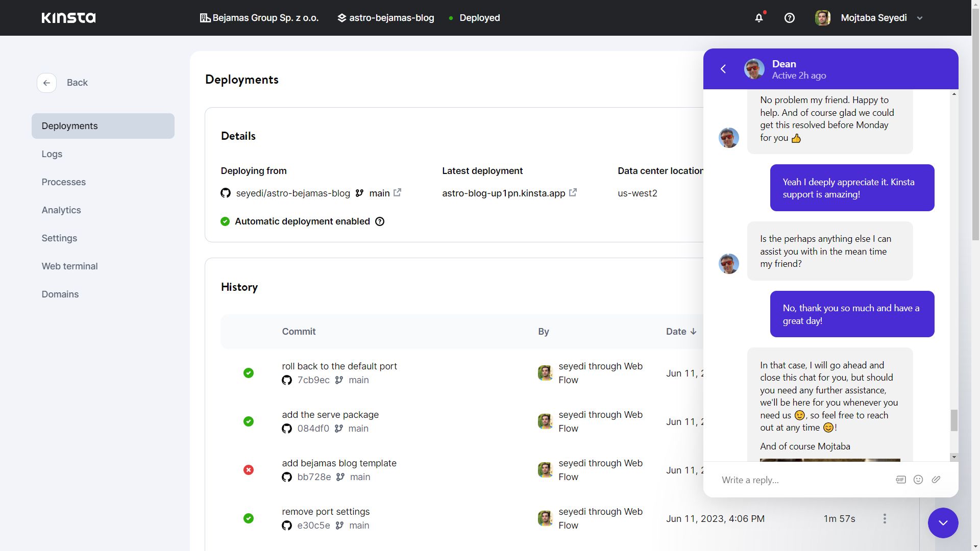Open actions menu for e30c5e deployment
The width and height of the screenshot is (980, 551).
pyautogui.click(x=885, y=519)
